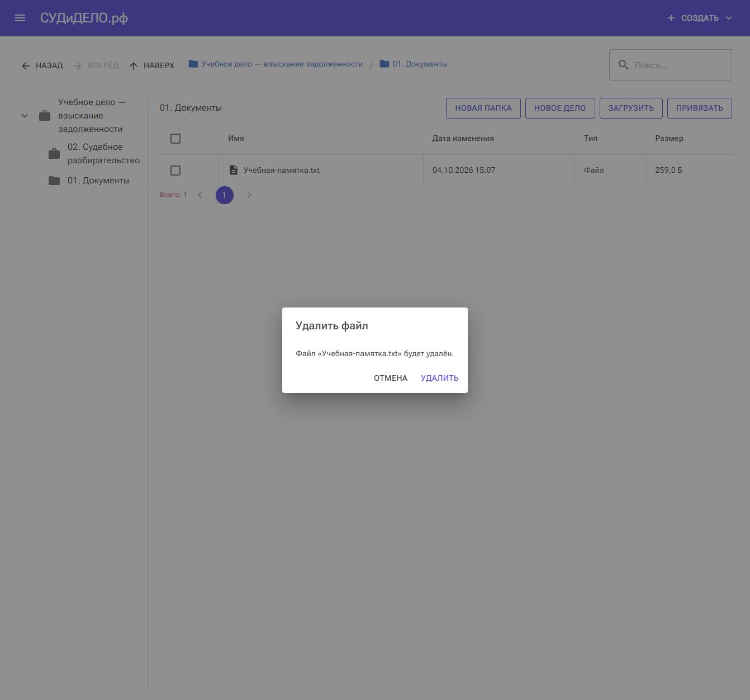Go to next page with the right chevron
The height and width of the screenshot is (700, 750).
[x=249, y=195]
